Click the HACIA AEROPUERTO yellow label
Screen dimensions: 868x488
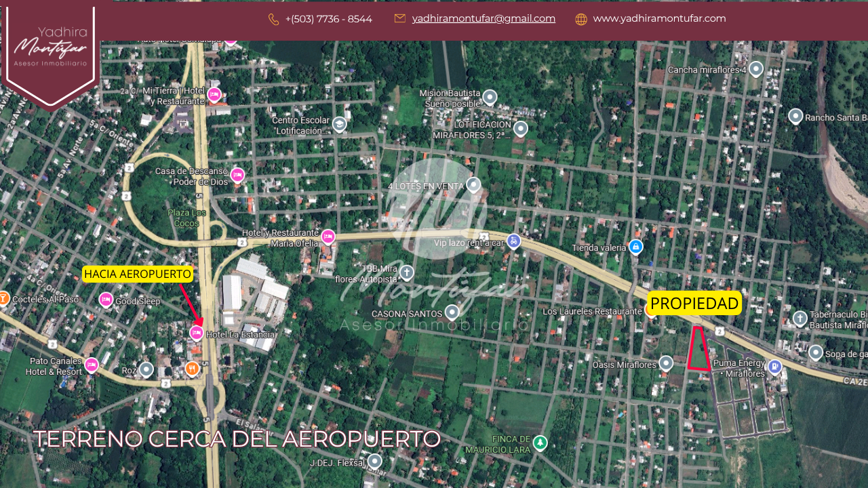138,274
